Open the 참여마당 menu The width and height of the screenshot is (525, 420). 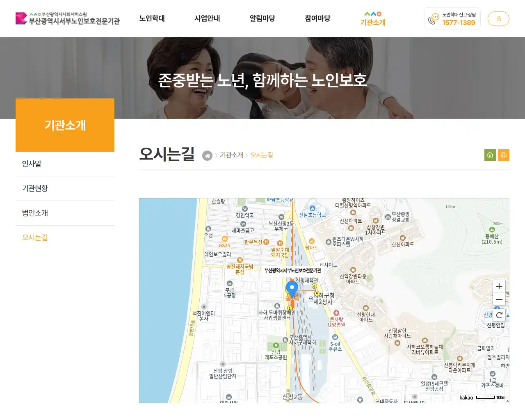click(x=317, y=18)
